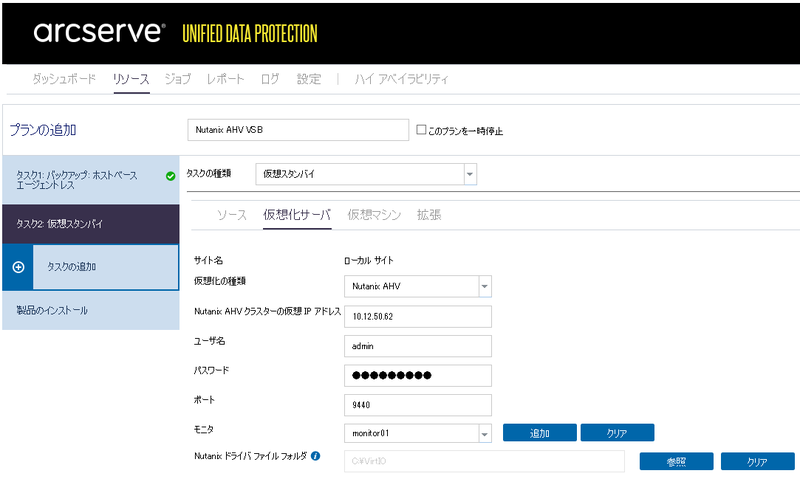Click the プランの追加 heading
The width and height of the screenshot is (800, 479).
43,130
